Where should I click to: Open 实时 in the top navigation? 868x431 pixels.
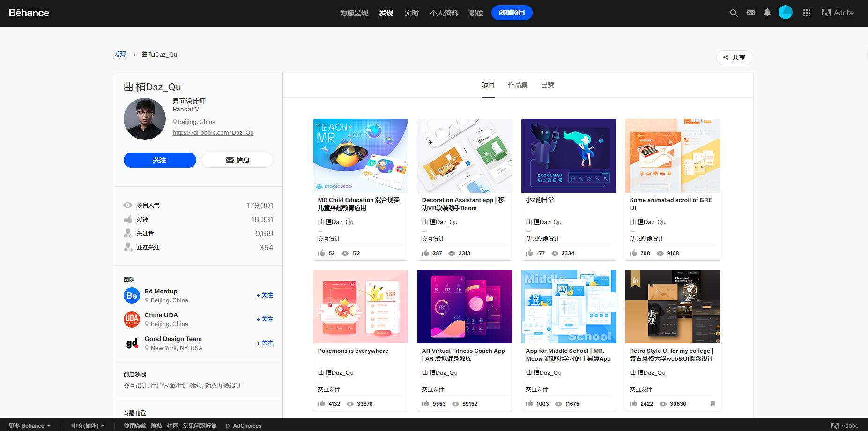pos(412,13)
